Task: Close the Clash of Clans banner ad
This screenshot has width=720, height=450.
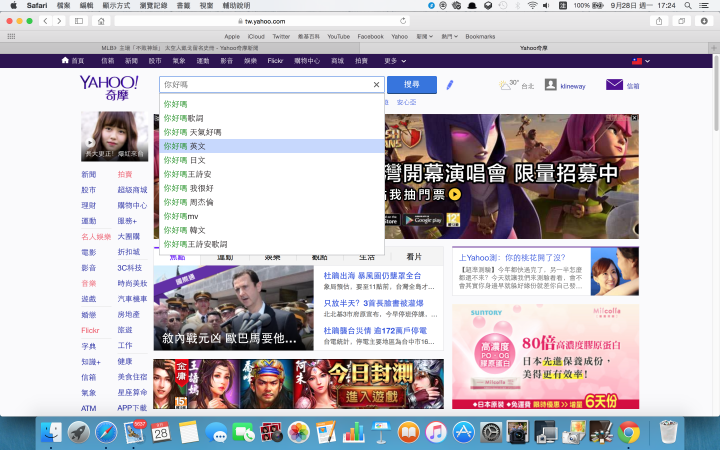Action: point(634,118)
